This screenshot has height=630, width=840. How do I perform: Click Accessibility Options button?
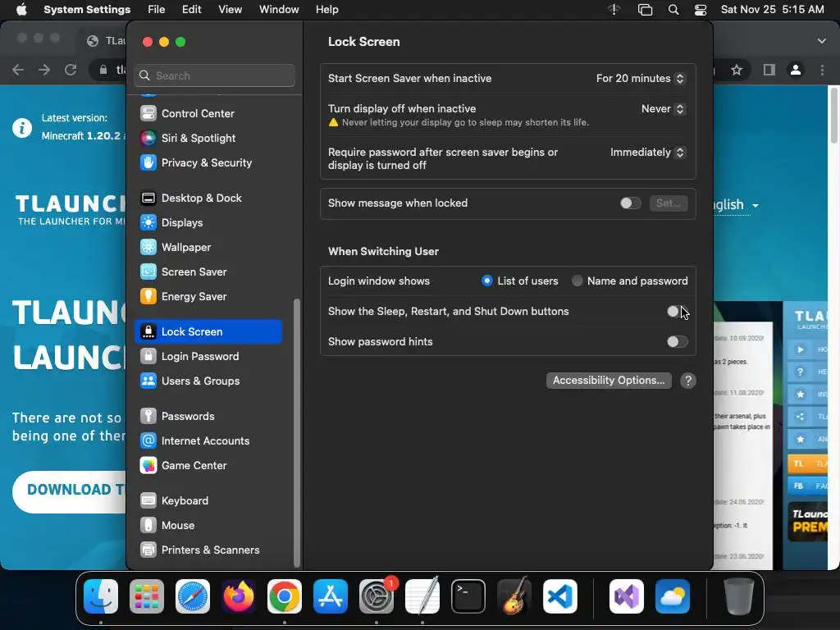[x=609, y=381]
